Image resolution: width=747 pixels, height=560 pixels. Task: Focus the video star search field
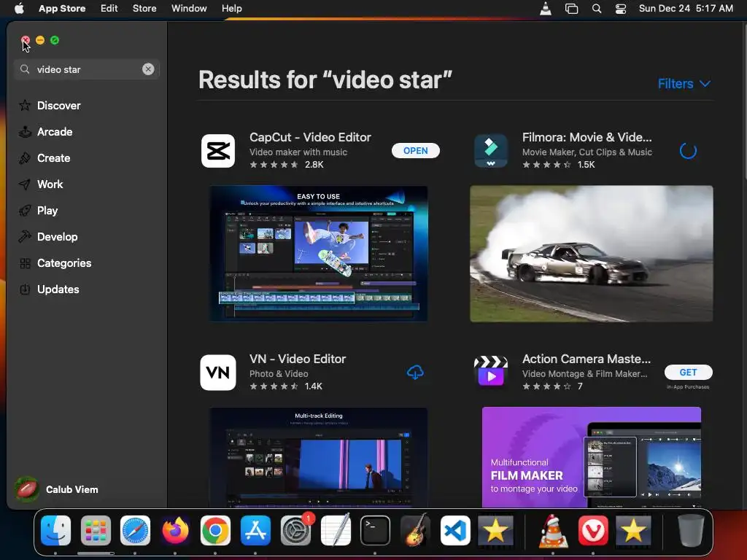(x=87, y=69)
